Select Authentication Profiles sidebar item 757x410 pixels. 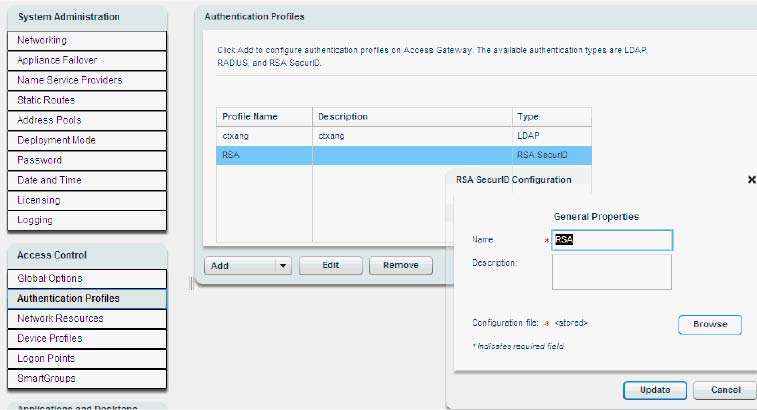point(87,298)
